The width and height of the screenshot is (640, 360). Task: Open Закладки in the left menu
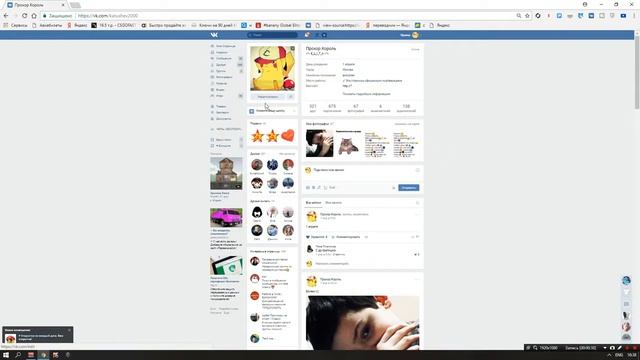click(x=223, y=112)
